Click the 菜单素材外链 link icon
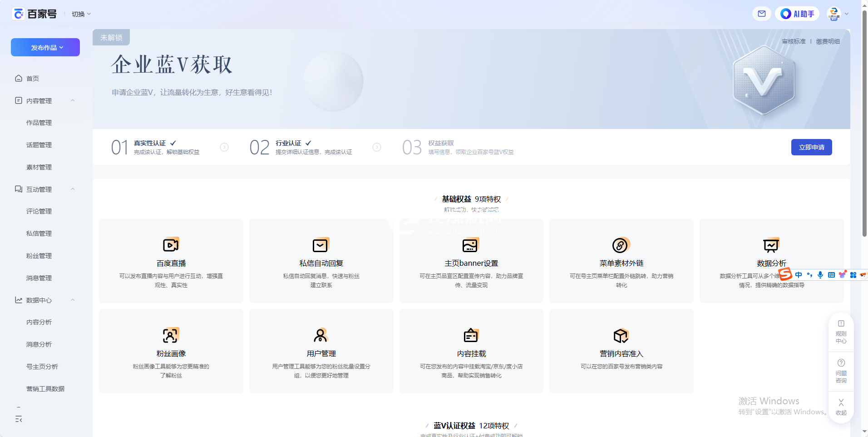868x437 pixels. pyautogui.click(x=621, y=245)
